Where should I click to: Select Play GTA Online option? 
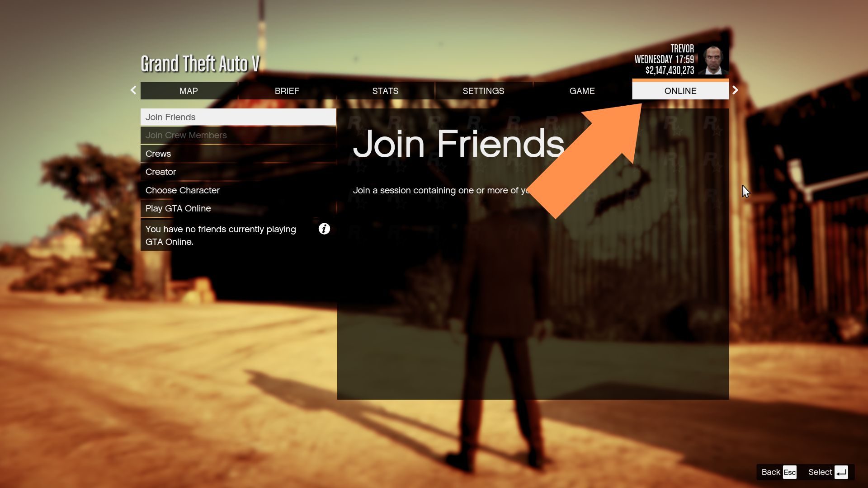[178, 208]
